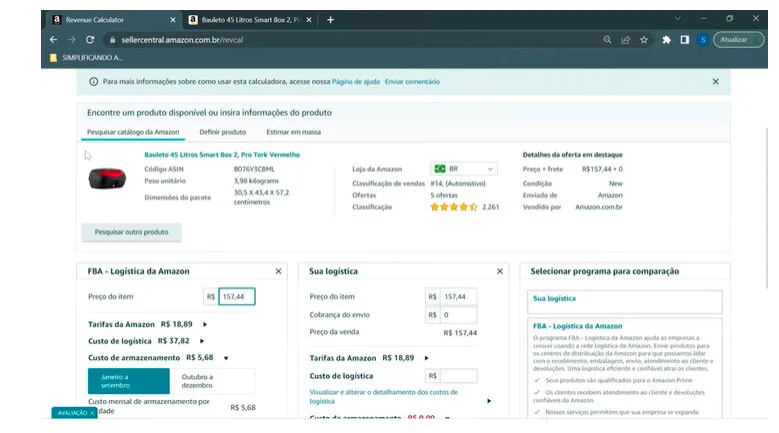Toggle the browser side panel icon
Image resolution: width=779 pixels, height=433 pixels.
click(x=685, y=40)
